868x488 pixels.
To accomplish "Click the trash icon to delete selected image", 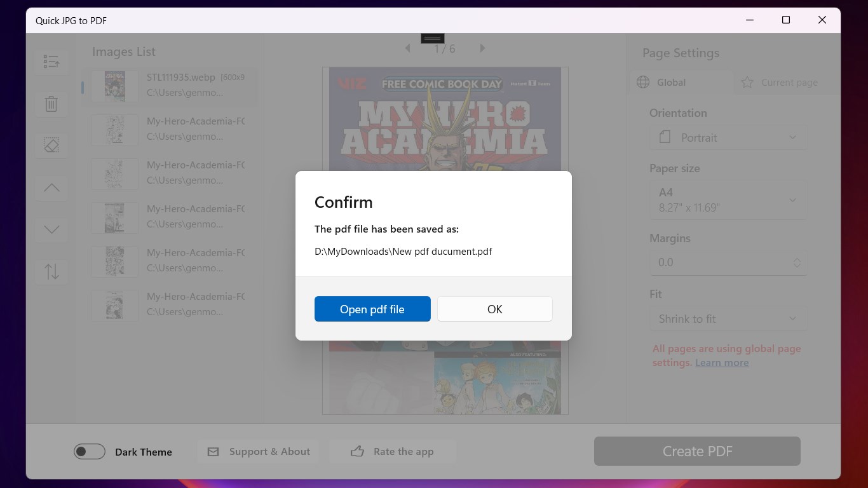I will [51, 104].
